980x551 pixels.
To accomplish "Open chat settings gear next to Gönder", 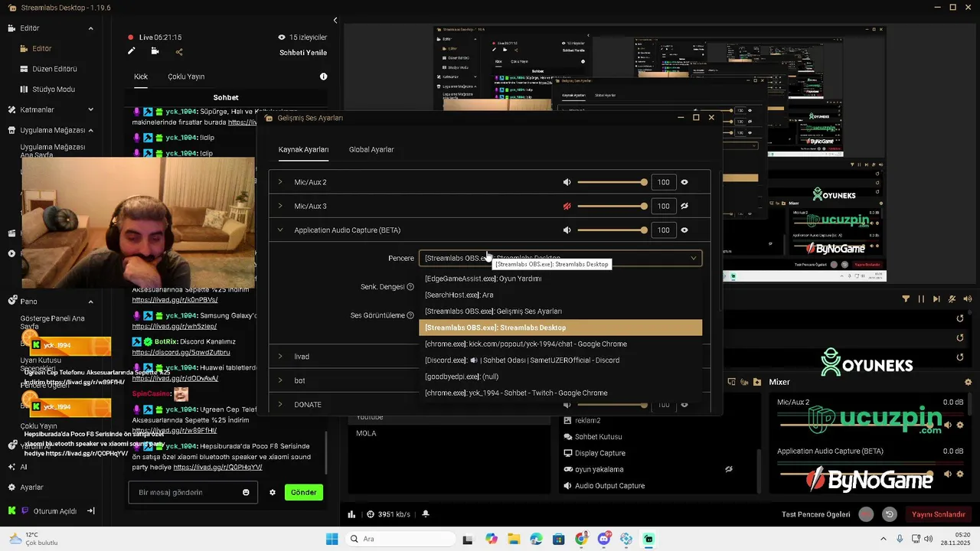I will pyautogui.click(x=272, y=492).
